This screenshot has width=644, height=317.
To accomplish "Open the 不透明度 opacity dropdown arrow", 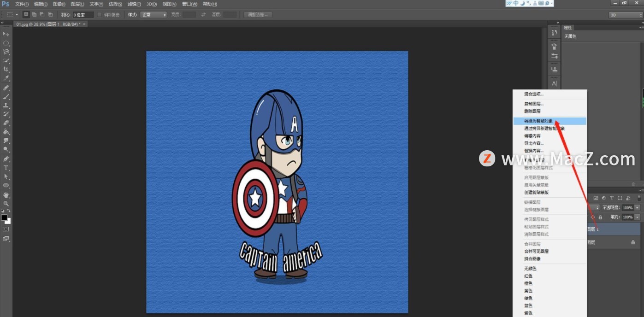I will [x=638, y=208].
